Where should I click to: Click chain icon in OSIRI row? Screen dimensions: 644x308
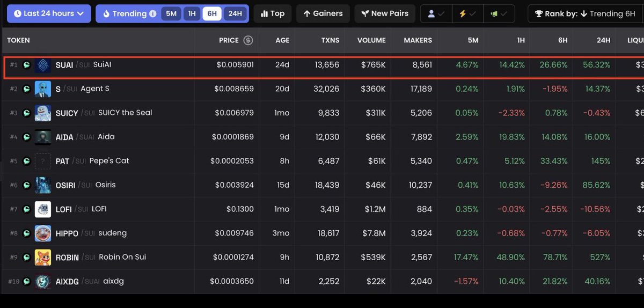pyautogui.click(x=27, y=185)
